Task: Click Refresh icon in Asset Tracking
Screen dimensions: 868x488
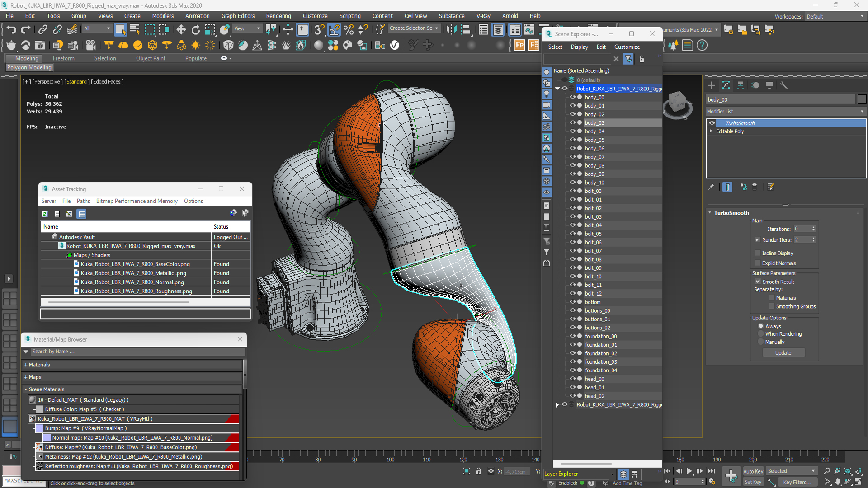Action: pos(45,214)
